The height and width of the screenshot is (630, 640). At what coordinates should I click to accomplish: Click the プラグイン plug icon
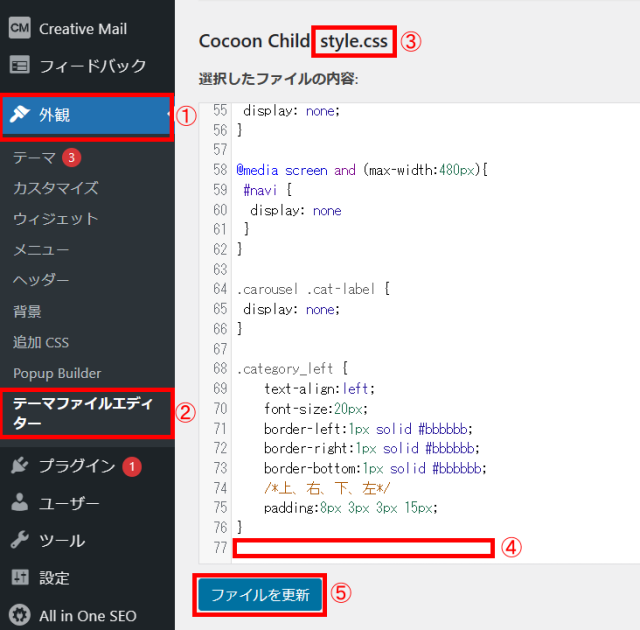click(19, 465)
